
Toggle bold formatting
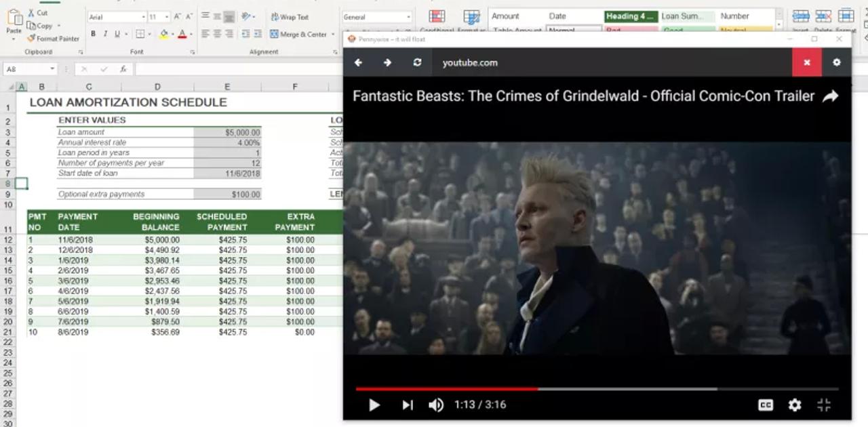click(92, 33)
